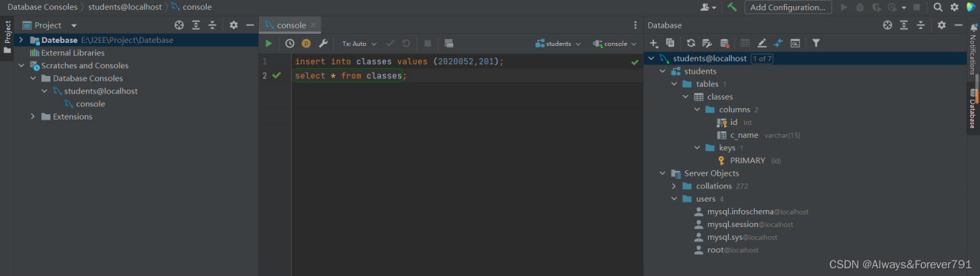Select root@localhost user
The height and width of the screenshot is (276, 980).
coord(726,250)
